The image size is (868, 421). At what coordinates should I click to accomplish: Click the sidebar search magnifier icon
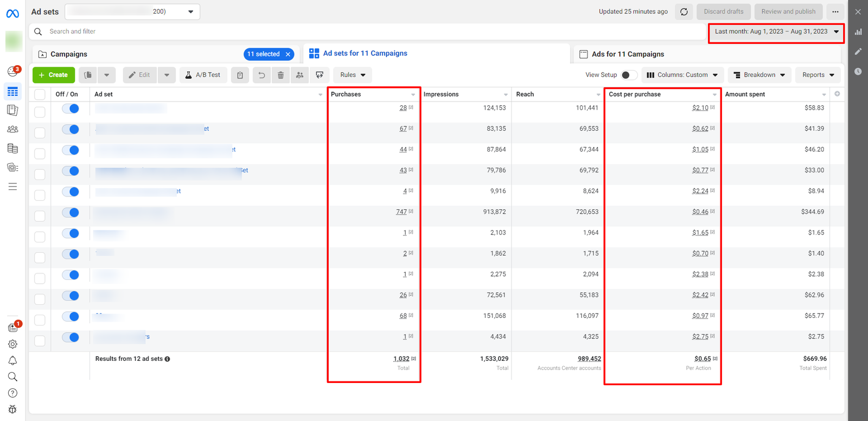pos(12,377)
